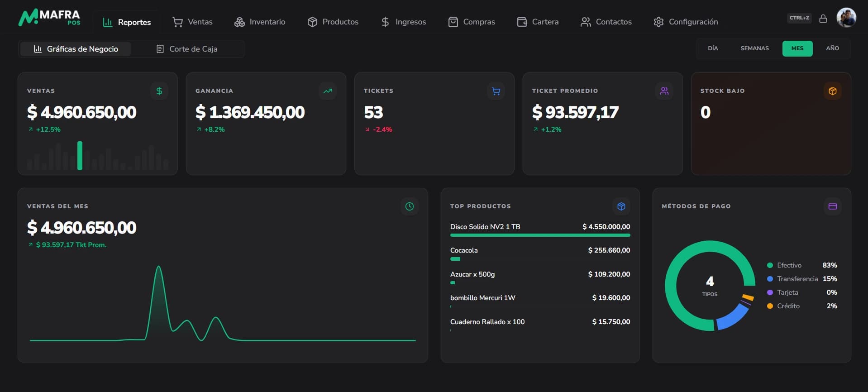Click the Stock Bajo value 0
This screenshot has width=868, height=392.
[x=706, y=112]
